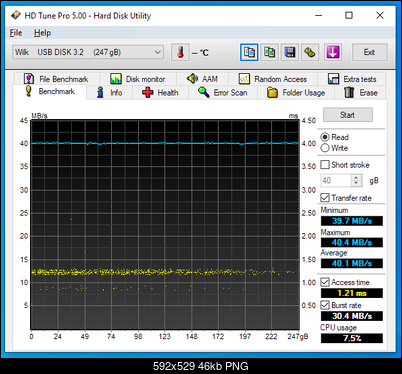Click the CPU usage value 7.5%

click(352, 338)
